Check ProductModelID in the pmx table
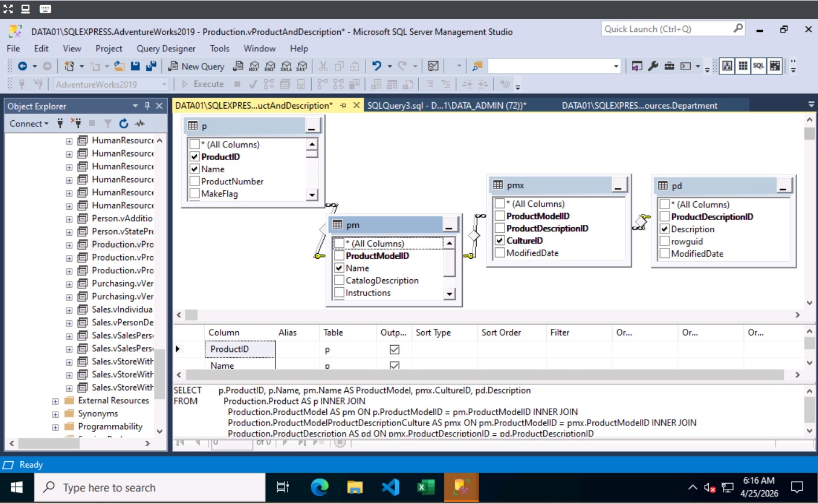 tap(500, 216)
